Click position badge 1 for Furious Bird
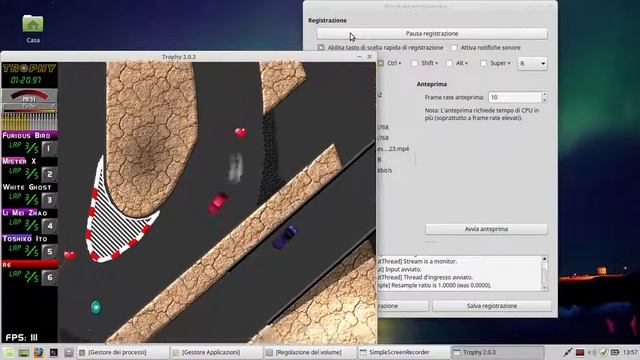 point(49,149)
